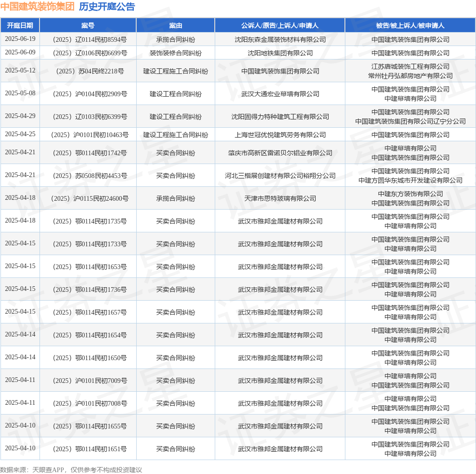476x474 pixels.
Task: Select case number (2025)沪0101民初10463号
Action: tap(90, 135)
